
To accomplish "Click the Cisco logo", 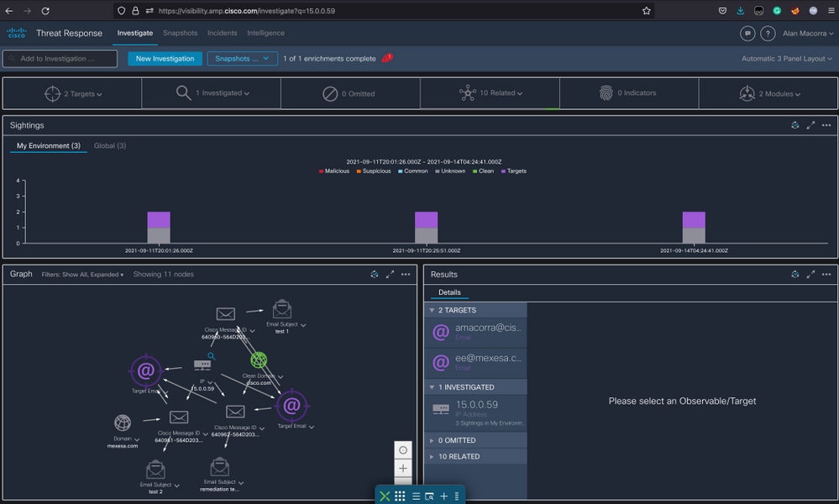I will pyautogui.click(x=17, y=33).
